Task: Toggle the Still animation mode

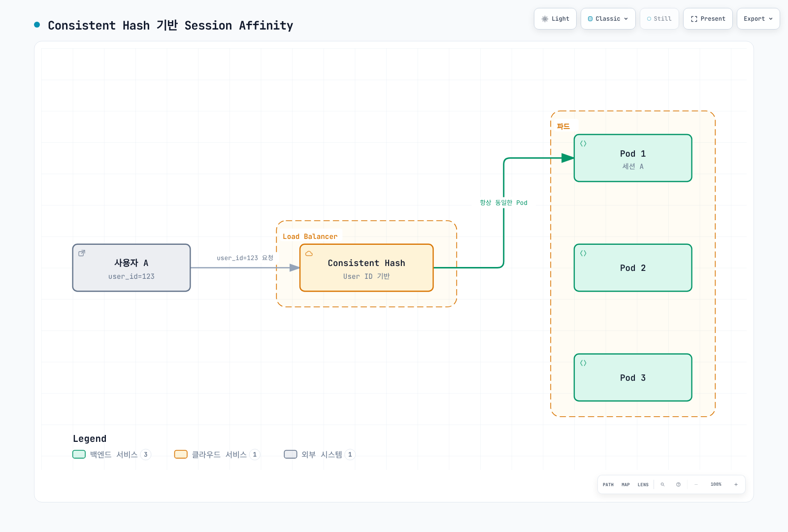Action: coord(659,19)
